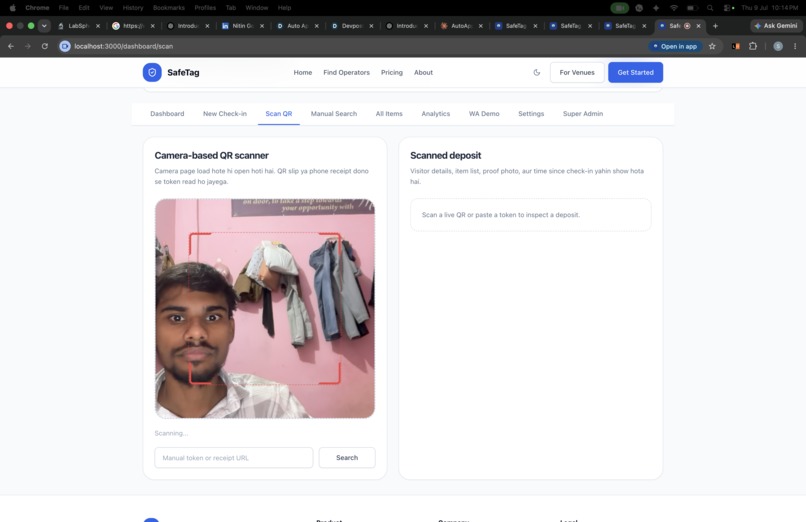
Task: Bookmark this page with the star icon
Action: pyautogui.click(x=712, y=46)
